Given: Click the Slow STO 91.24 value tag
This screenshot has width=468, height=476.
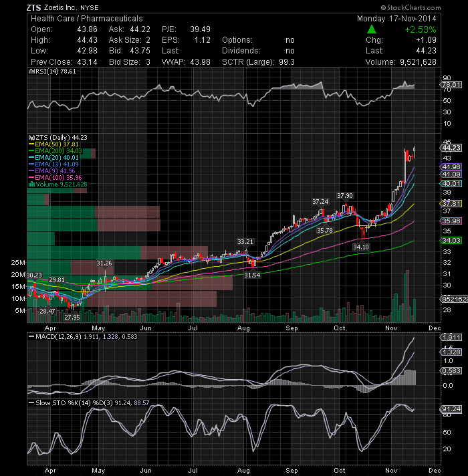Looking at the screenshot, I should pyautogui.click(x=451, y=409).
